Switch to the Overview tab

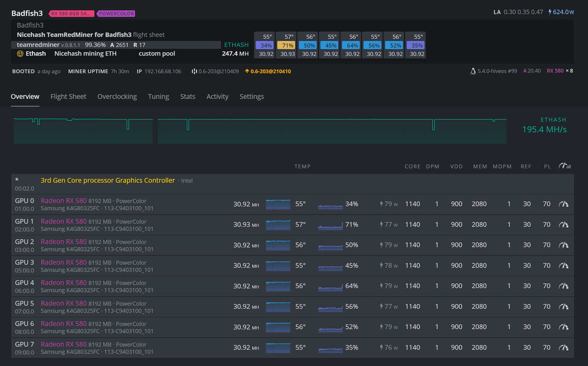click(25, 96)
